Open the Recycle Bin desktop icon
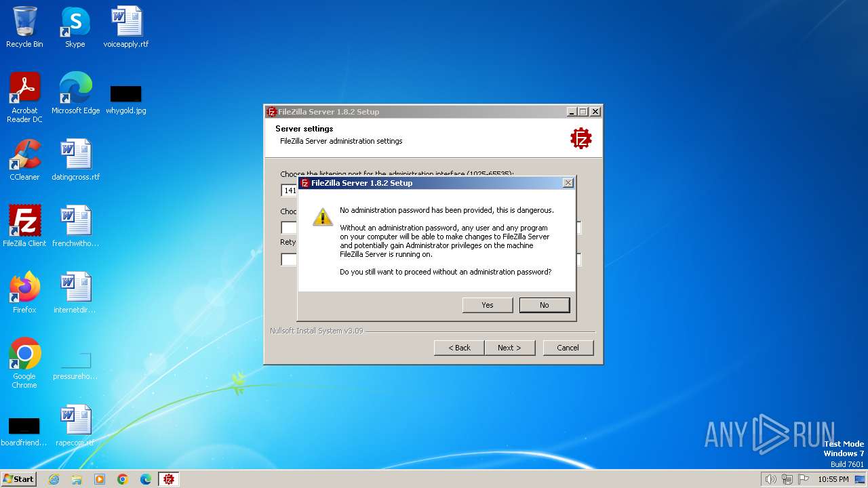The width and height of the screenshot is (868, 488). (24, 27)
